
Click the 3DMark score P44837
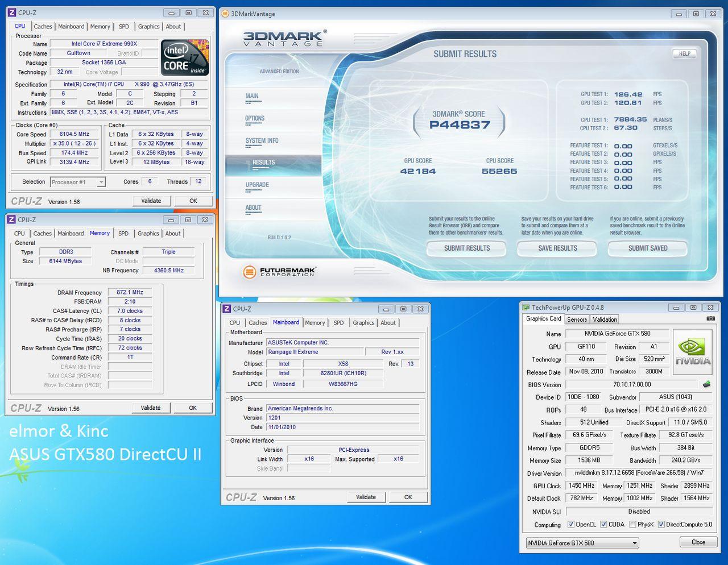coord(460,125)
